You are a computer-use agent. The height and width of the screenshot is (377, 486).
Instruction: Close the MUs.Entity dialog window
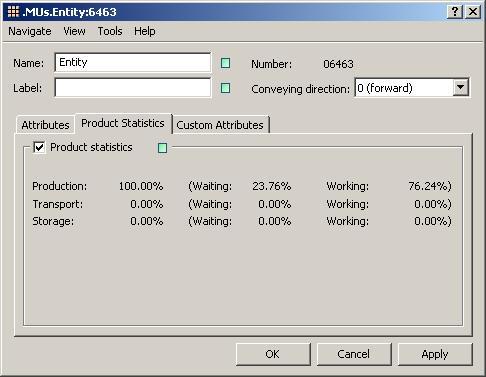tap(473, 12)
